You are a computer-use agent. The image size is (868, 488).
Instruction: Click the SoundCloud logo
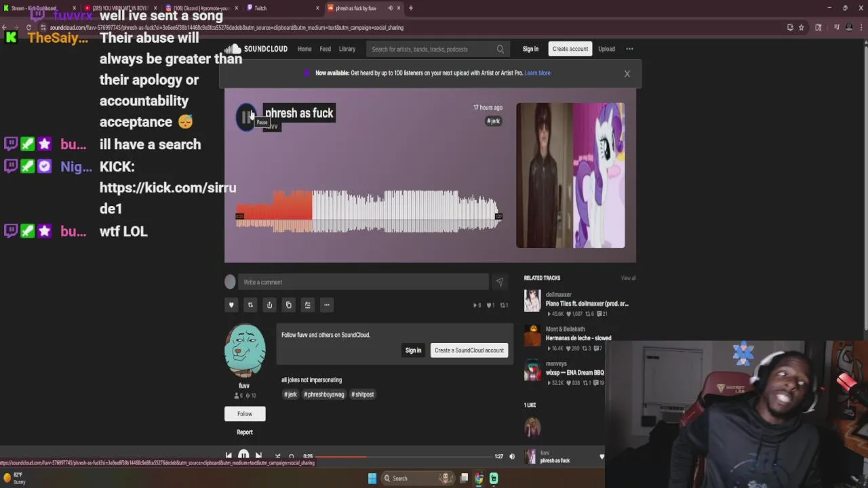256,49
